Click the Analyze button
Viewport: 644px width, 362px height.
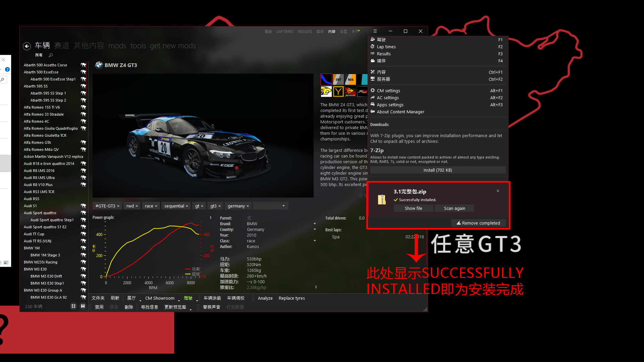265,298
